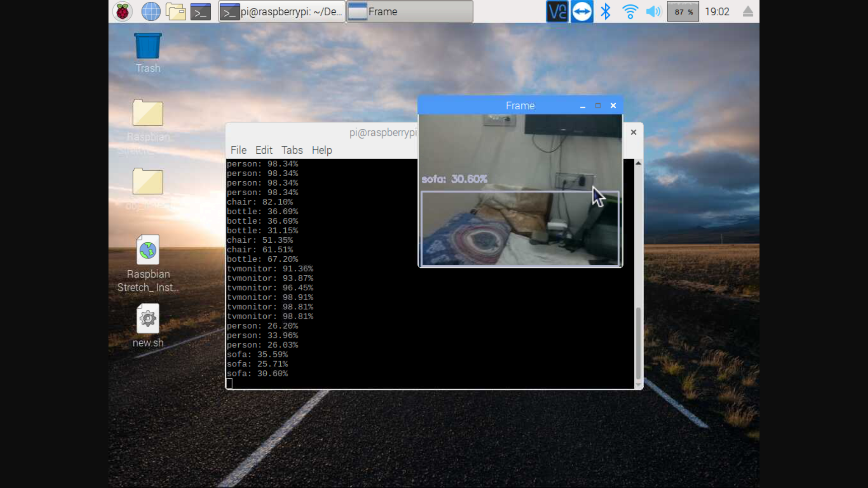Image resolution: width=868 pixels, height=488 pixels.
Task: Open the terminal Edit menu
Action: [264, 150]
